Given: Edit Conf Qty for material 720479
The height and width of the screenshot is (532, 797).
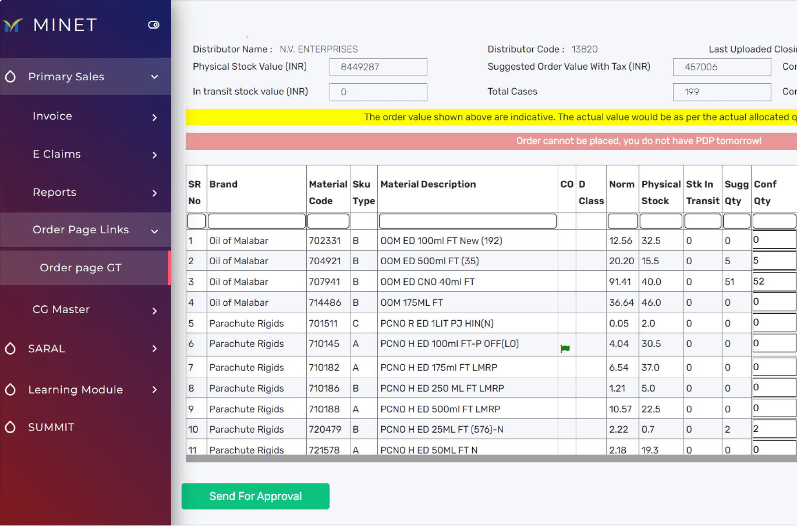Looking at the screenshot, I should 775,429.
